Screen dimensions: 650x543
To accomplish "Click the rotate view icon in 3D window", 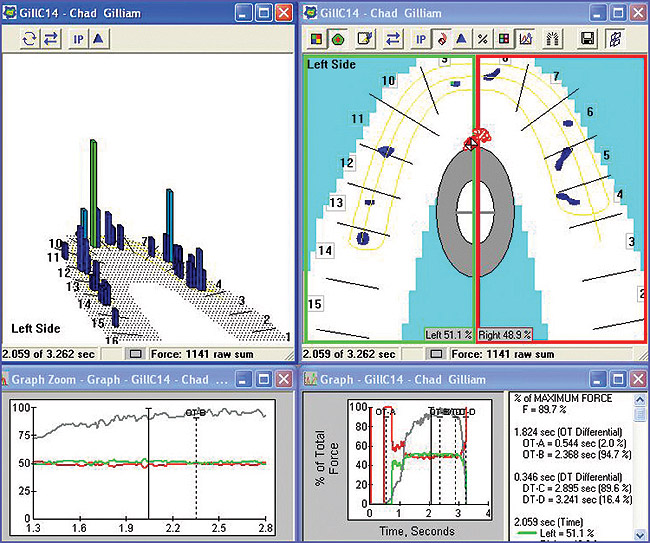I will 29,40.
